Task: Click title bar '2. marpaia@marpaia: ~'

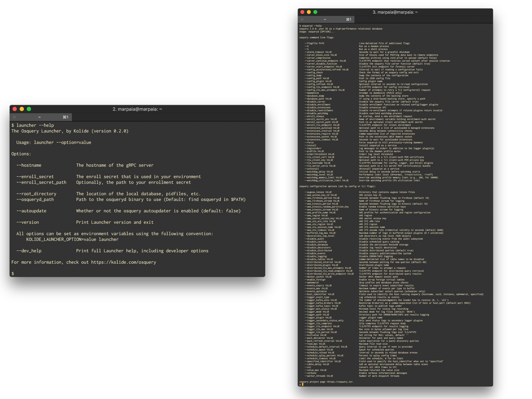Action: pos(137,109)
